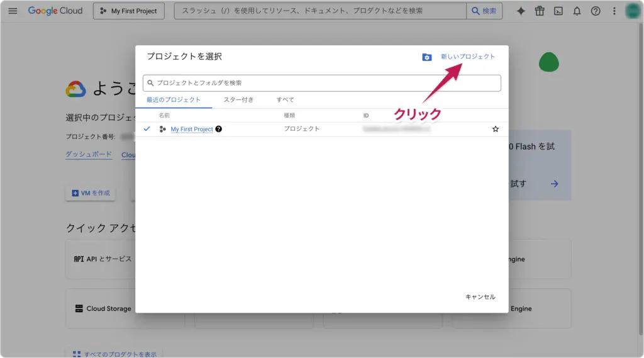Open the help question mark icon
Image resolution: width=644 pixels, height=358 pixels.
pyautogui.click(x=596, y=11)
